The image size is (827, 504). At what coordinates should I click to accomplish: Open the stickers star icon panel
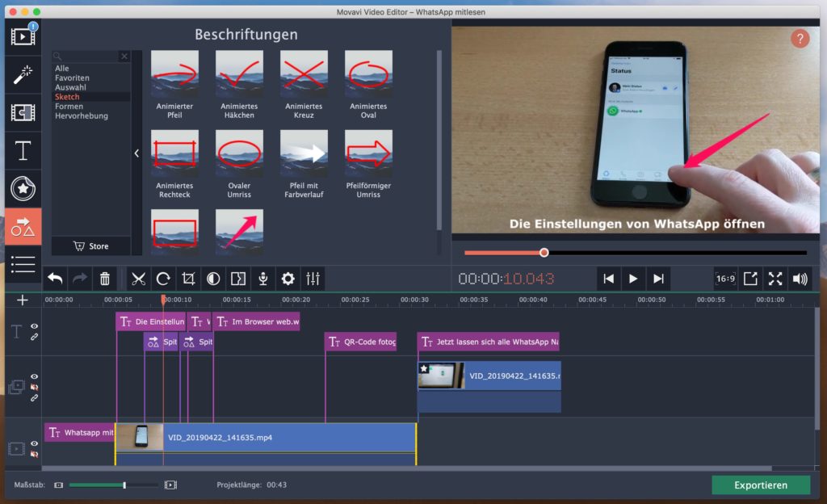pyautogui.click(x=23, y=188)
